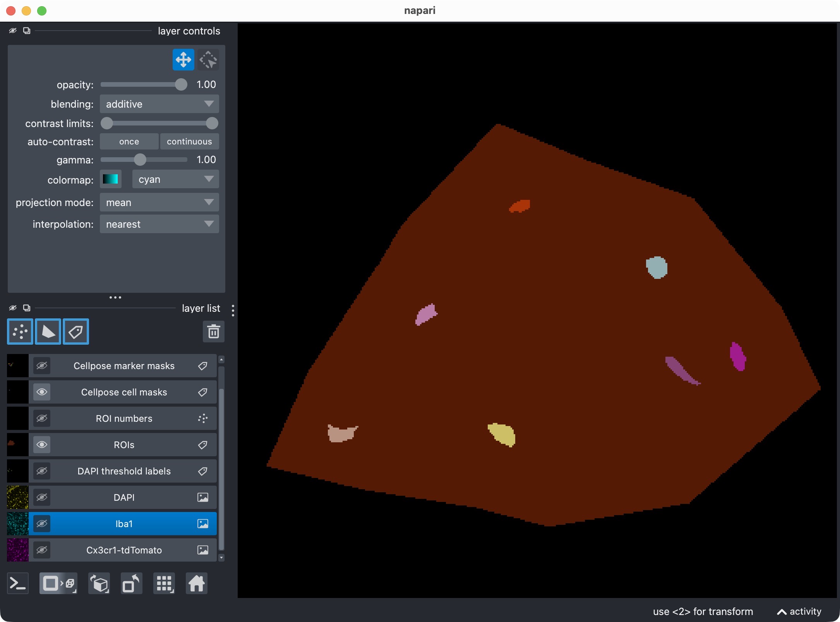The image size is (840, 622).
Task: Show the Iba1 image layer
Action: pyautogui.click(x=42, y=524)
